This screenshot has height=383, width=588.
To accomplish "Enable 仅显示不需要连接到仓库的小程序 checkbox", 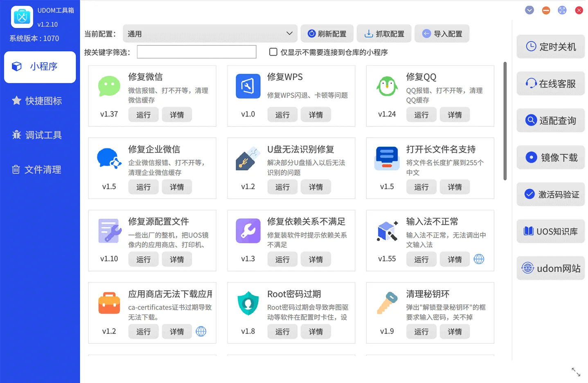I will pos(273,52).
